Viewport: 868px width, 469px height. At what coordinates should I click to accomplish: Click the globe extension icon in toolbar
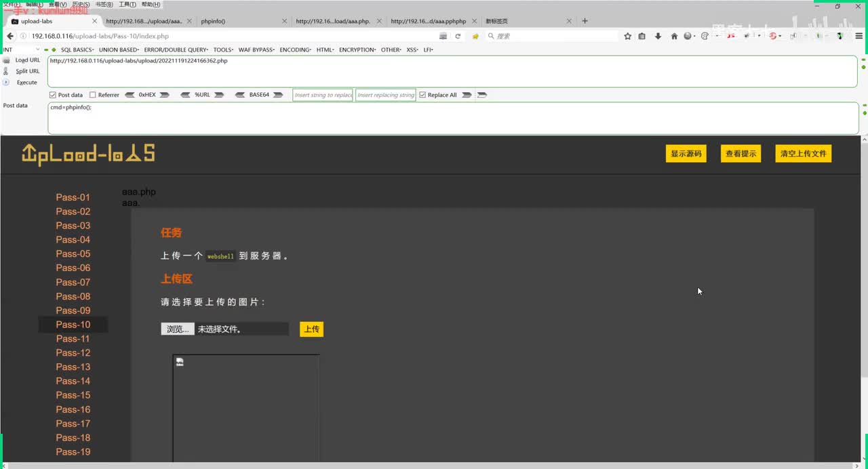[688, 36]
